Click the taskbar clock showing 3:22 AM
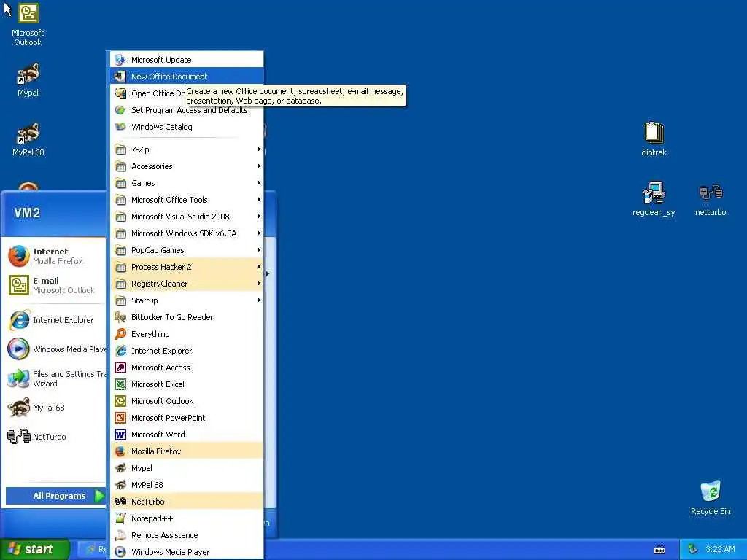The width and height of the screenshot is (747, 560). click(x=720, y=549)
